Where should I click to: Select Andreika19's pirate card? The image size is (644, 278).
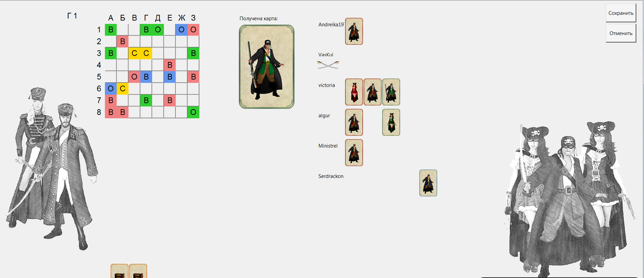(x=354, y=31)
